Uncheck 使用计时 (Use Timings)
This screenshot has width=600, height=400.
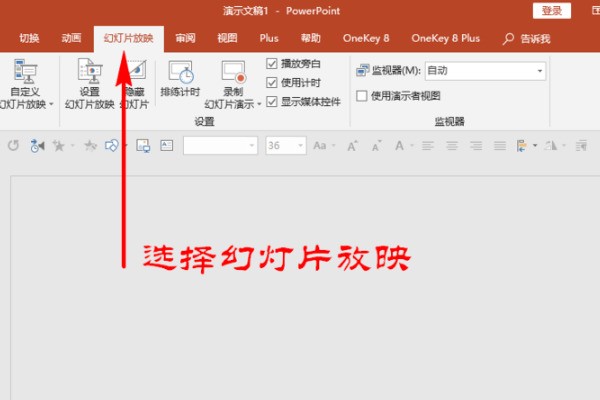271,82
